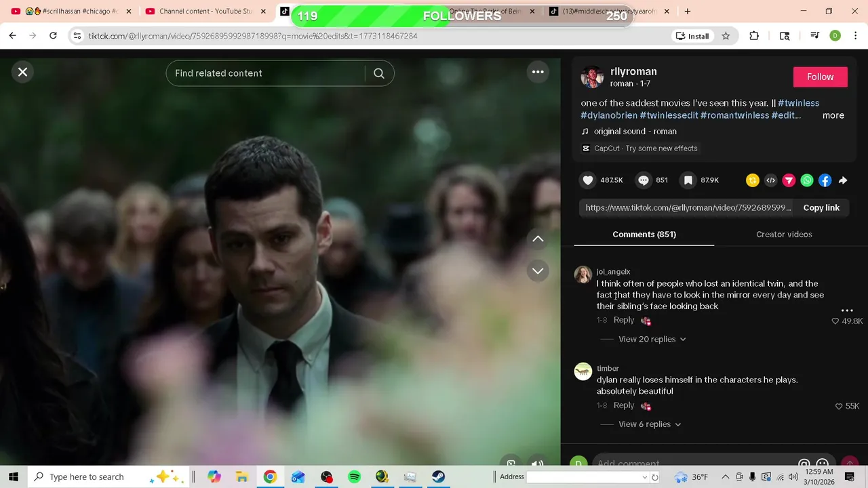This screenshot has height=488, width=868.
Task: Open the #romantwinless hashtag
Action: pyautogui.click(x=735, y=115)
